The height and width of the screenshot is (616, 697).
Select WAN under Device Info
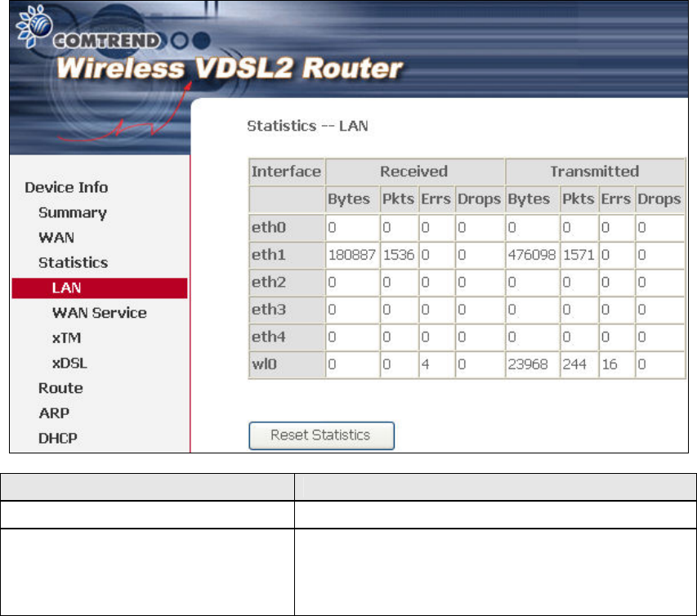[56, 238]
